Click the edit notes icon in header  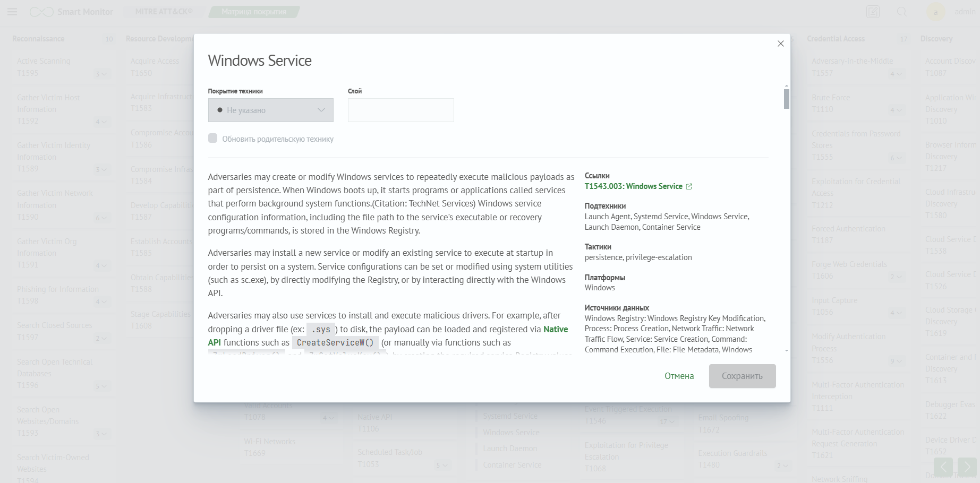click(873, 12)
